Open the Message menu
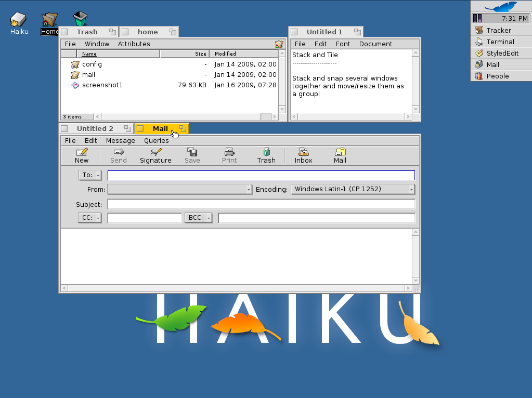Viewport: 532px width, 398px height. coord(121,141)
